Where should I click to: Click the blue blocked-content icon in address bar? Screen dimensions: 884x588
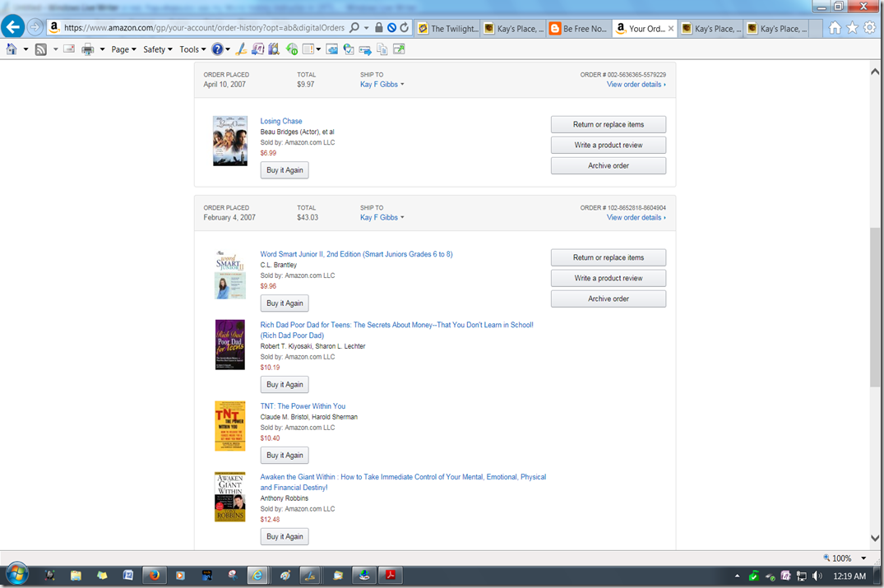(391, 27)
